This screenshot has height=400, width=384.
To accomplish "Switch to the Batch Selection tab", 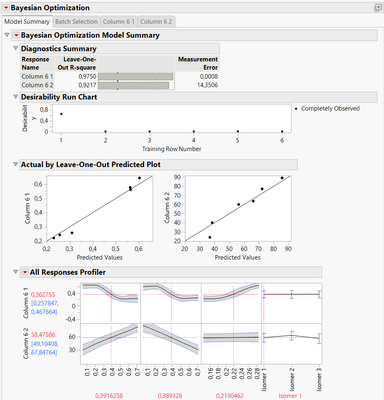I will pos(76,22).
